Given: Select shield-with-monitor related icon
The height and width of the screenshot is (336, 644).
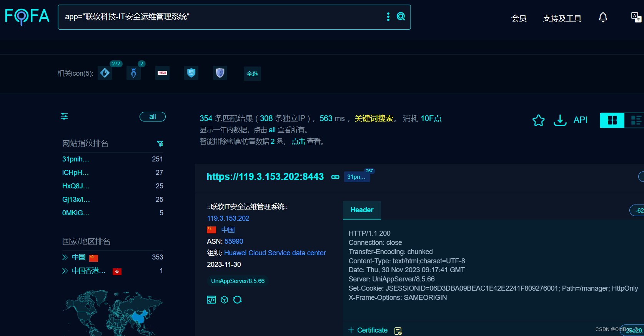Looking at the screenshot, I should point(191,73).
